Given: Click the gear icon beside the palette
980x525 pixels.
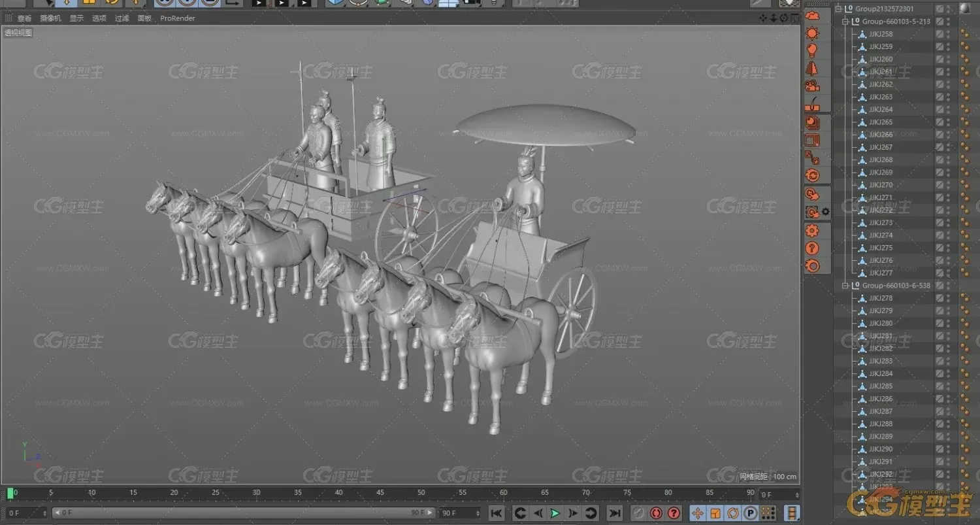Looking at the screenshot, I should pyautogui.click(x=826, y=212).
